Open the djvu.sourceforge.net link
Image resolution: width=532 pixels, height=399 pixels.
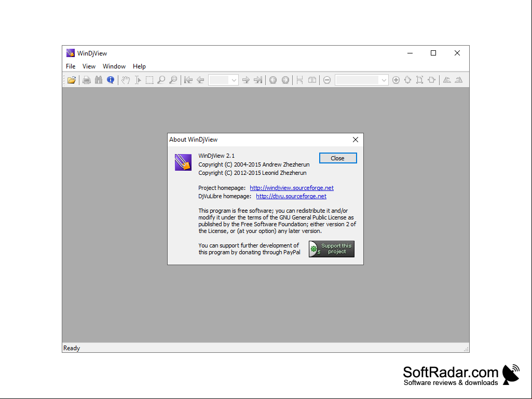coord(291,196)
